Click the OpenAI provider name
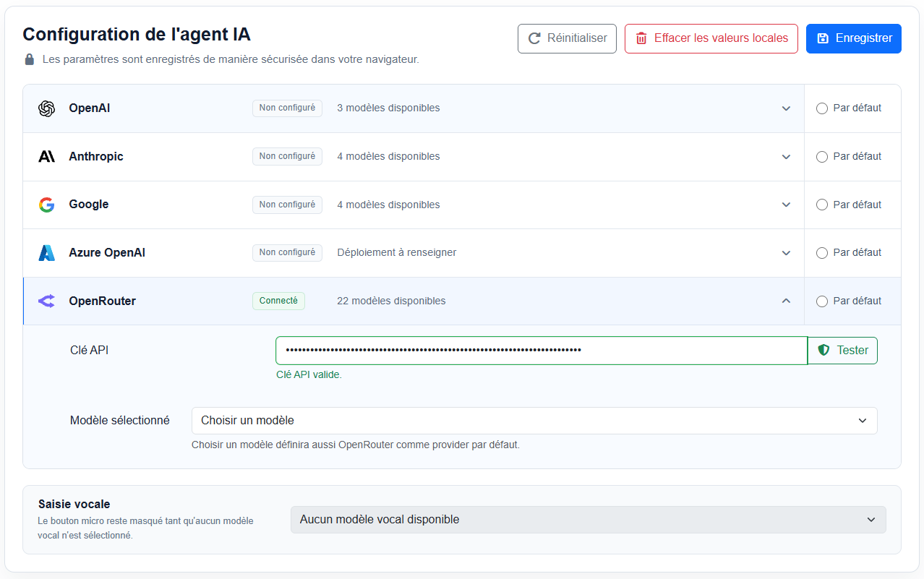 [x=90, y=108]
